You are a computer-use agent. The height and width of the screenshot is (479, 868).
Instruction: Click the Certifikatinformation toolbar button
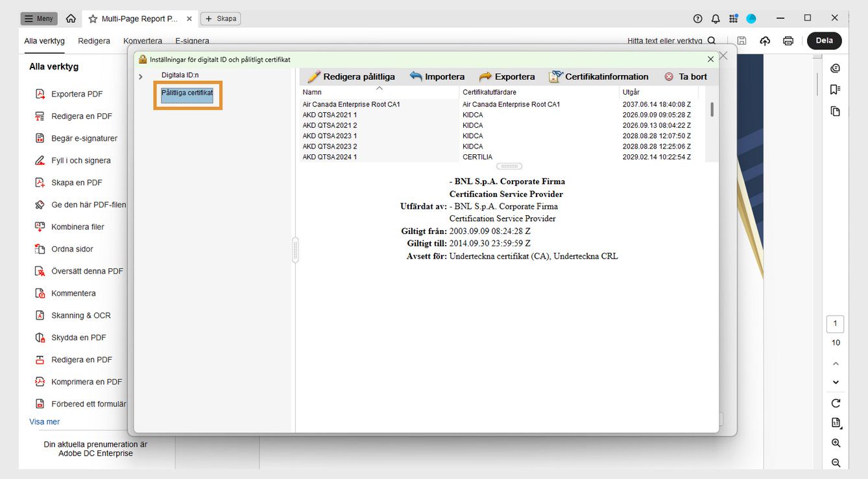[x=599, y=76]
